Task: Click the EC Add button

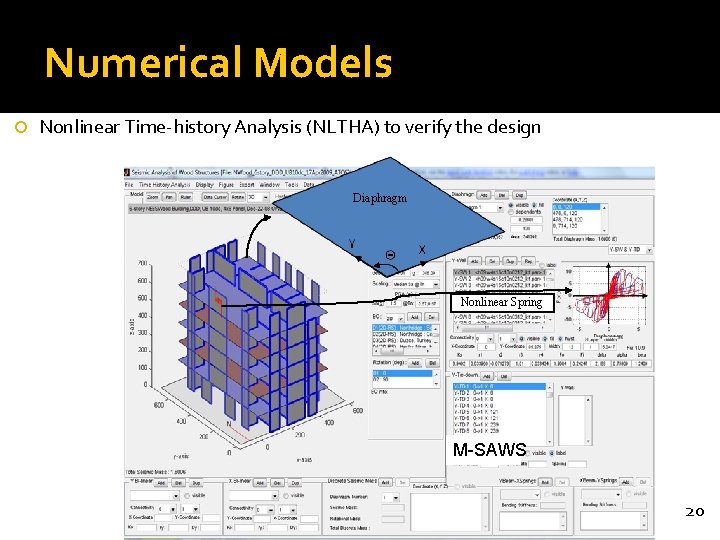Action: pos(414,317)
